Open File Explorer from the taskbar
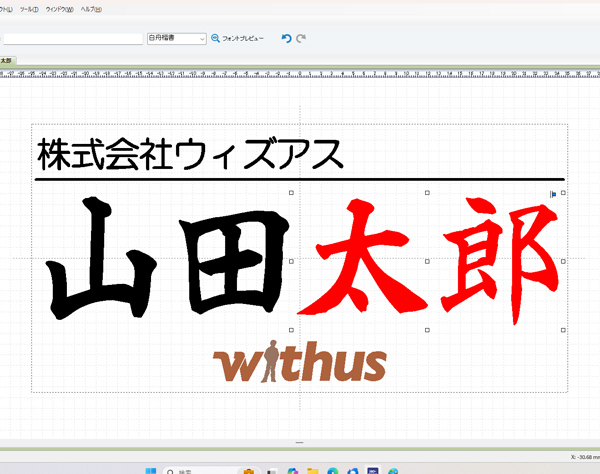 [313, 469]
